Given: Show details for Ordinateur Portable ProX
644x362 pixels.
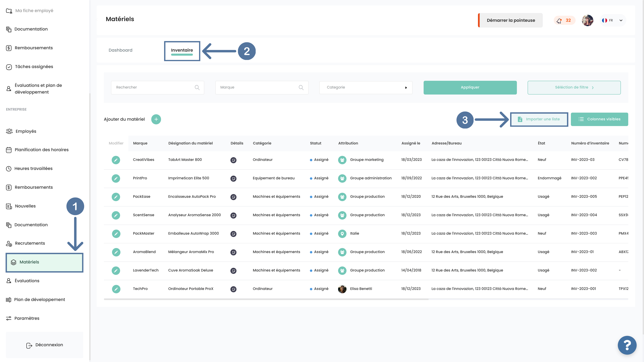Looking at the screenshot, I should click(x=233, y=289).
